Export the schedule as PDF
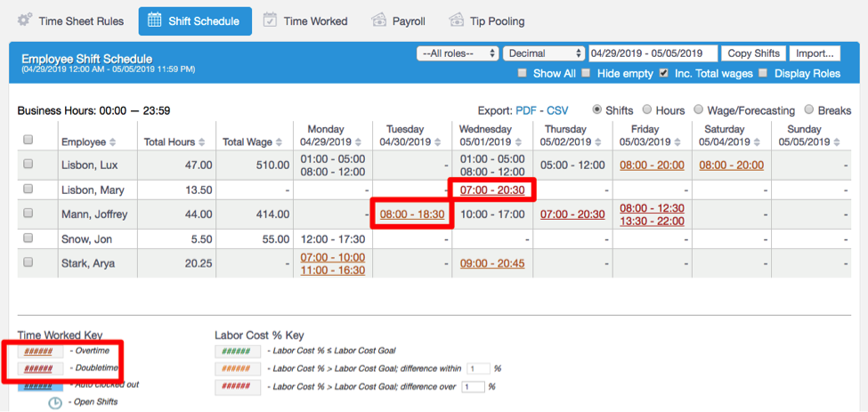868x412 pixels. [x=525, y=110]
